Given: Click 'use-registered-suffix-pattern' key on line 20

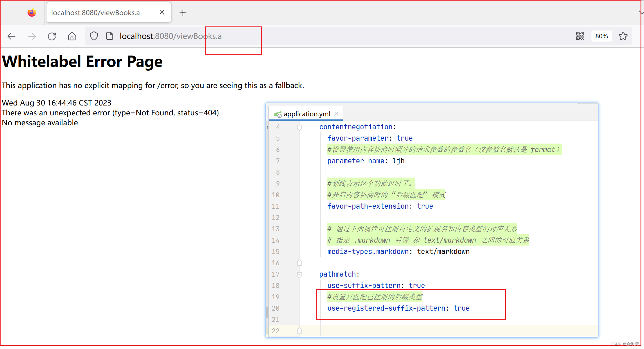Looking at the screenshot, I should click(x=386, y=308).
